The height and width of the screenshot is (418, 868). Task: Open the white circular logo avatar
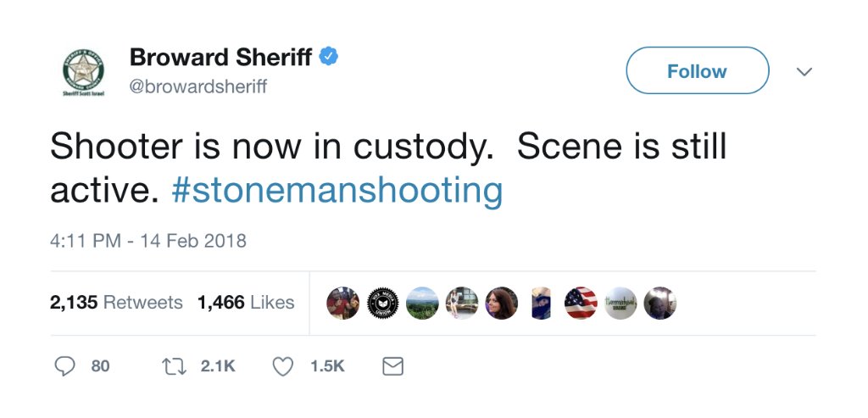tap(620, 303)
